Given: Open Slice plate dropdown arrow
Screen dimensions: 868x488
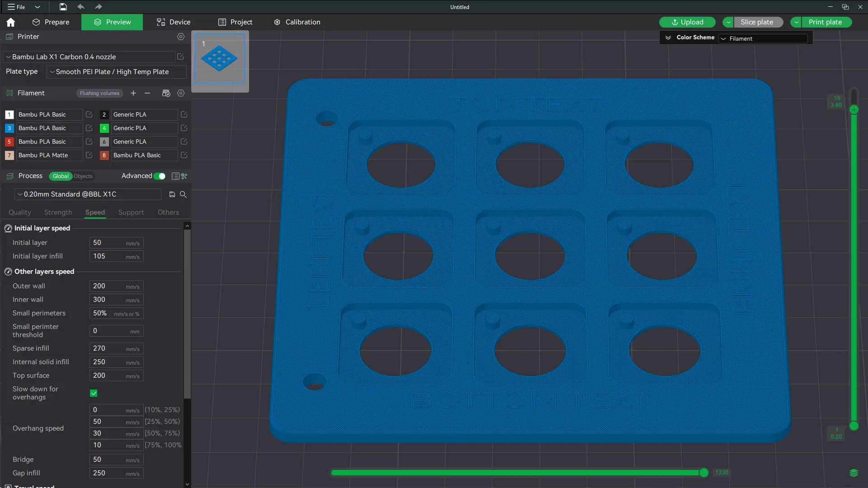Looking at the screenshot, I should point(728,22).
